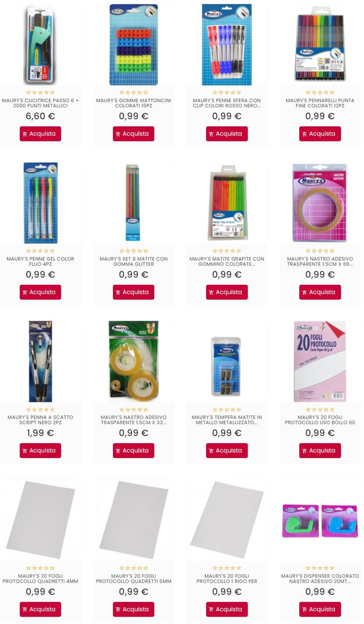Click the star rating of 20 Fogli Protocollo Uso Bollo

[x=320, y=409]
